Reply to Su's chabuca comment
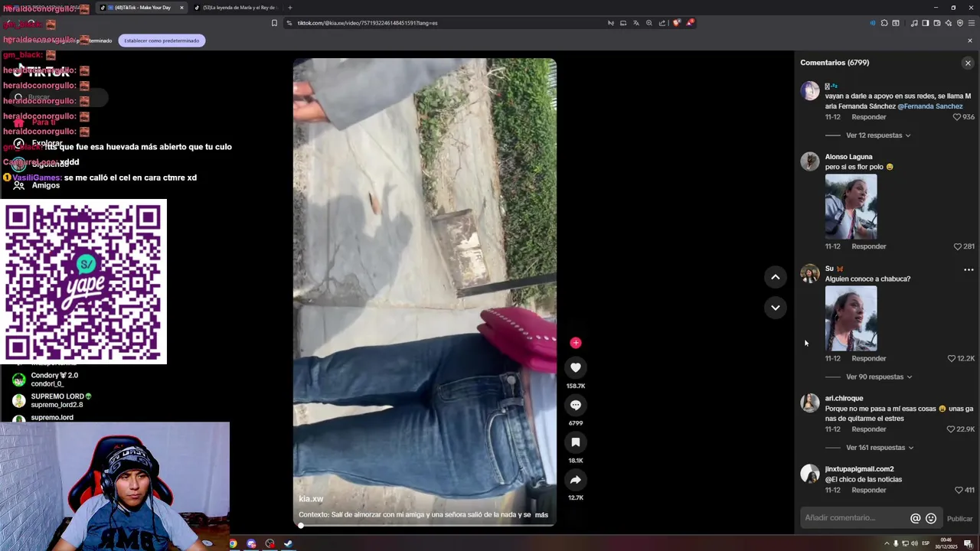Image resolution: width=980 pixels, height=551 pixels. click(869, 358)
